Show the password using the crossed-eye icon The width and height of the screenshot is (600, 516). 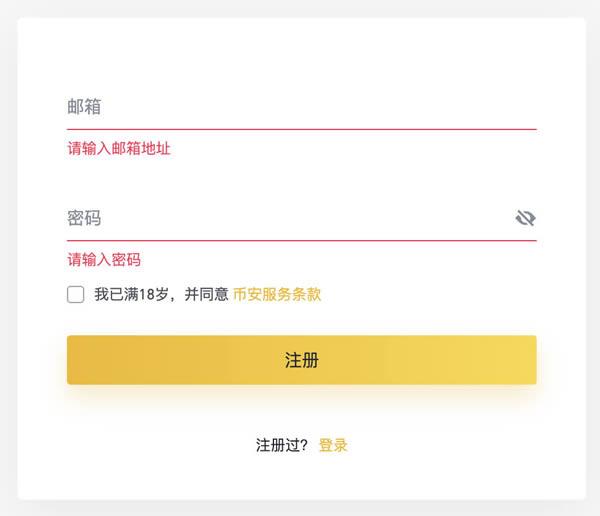click(x=525, y=218)
